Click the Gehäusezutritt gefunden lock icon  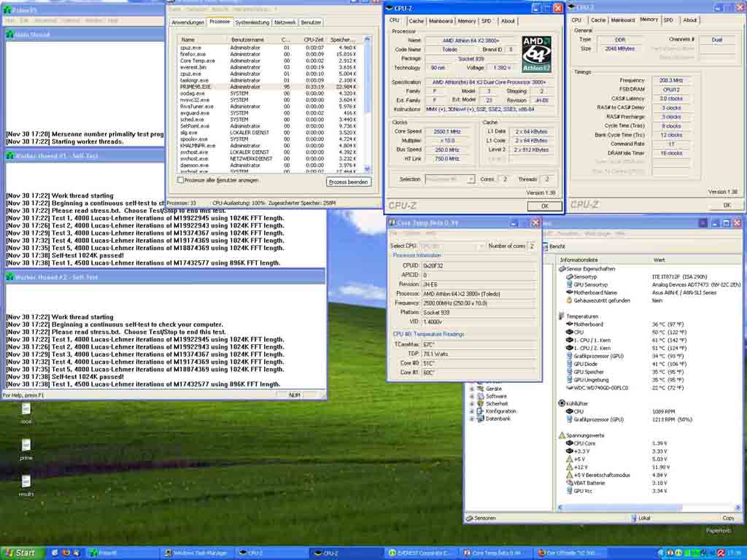(x=569, y=300)
